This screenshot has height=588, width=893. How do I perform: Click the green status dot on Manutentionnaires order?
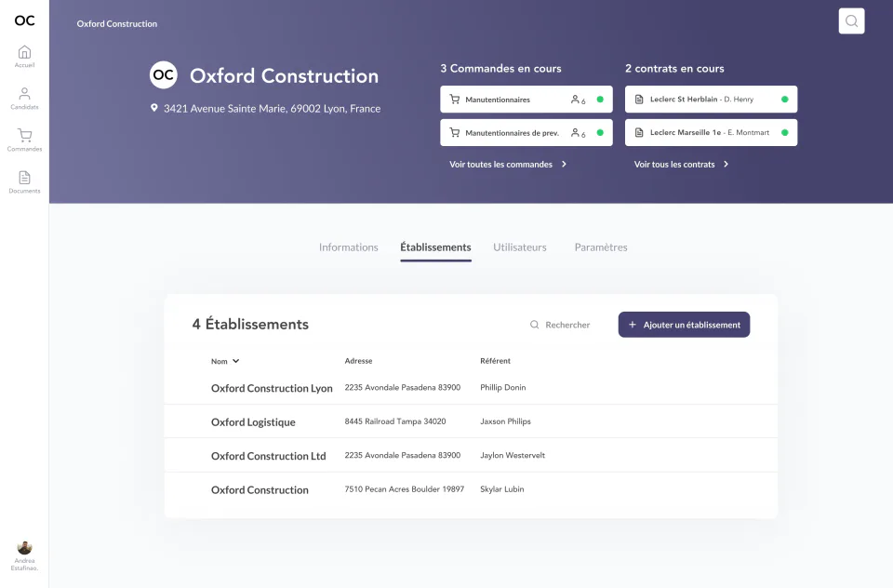[x=600, y=100]
